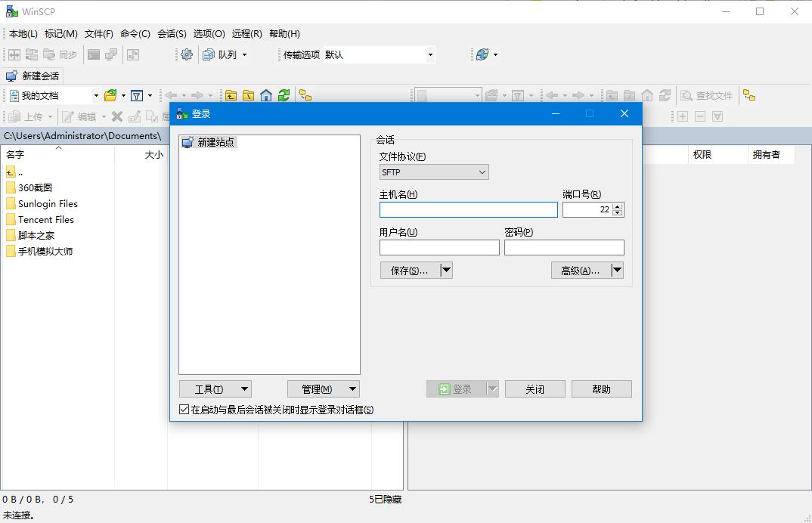
Task: Expand the Save (保存) button dropdown arrow
Action: [446, 271]
